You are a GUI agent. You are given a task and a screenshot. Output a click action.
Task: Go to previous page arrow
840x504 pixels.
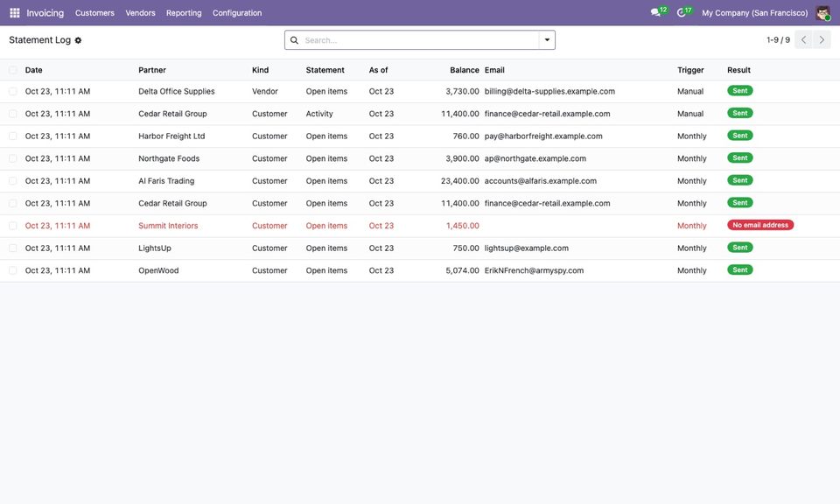coord(803,39)
